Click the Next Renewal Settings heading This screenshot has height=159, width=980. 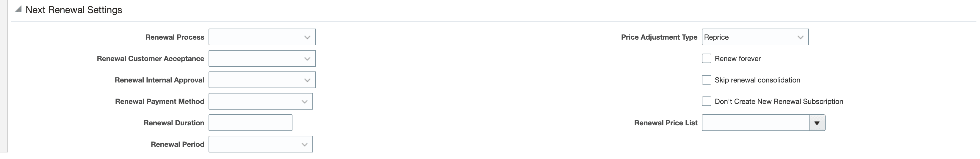74,10
